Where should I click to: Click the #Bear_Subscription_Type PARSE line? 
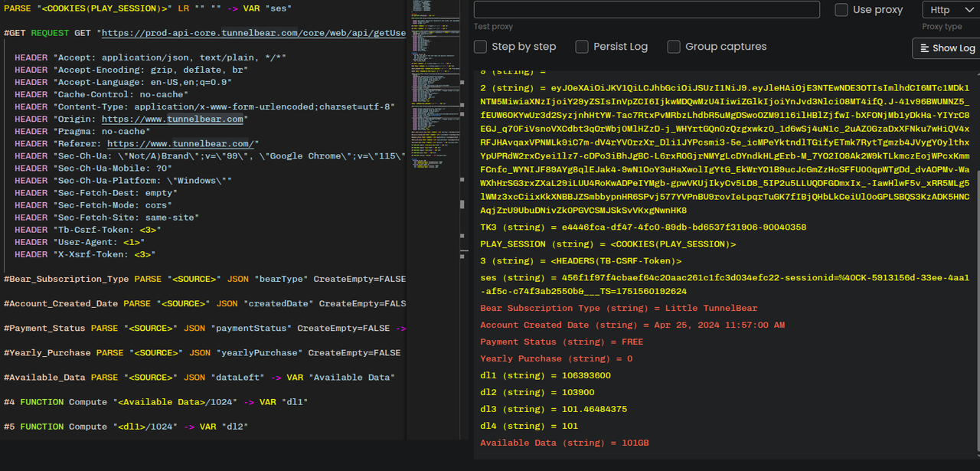coord(204,279)
